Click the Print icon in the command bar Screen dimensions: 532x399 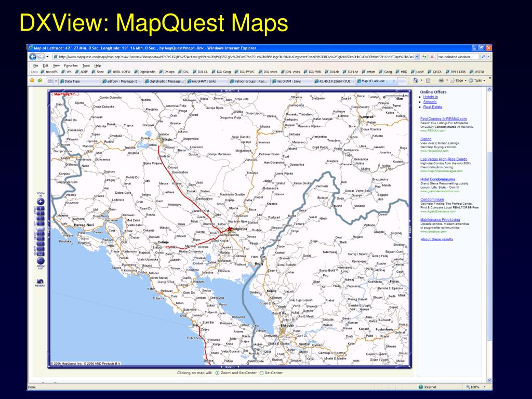[441, 81]
